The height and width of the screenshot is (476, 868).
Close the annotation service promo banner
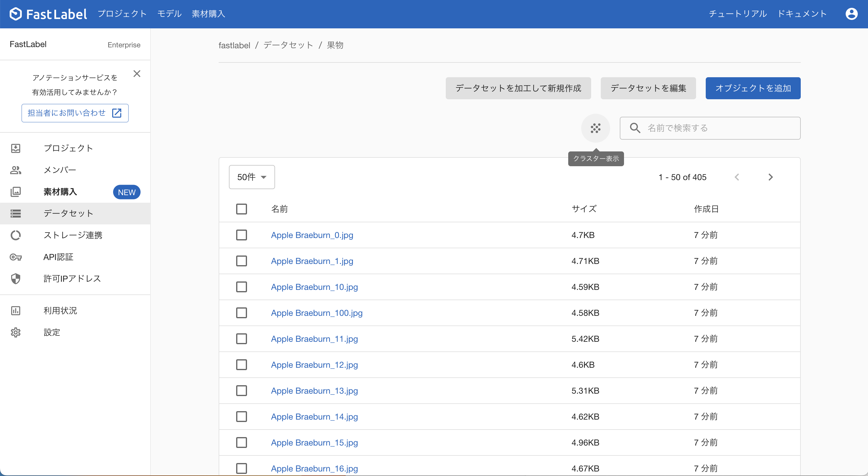137,74
